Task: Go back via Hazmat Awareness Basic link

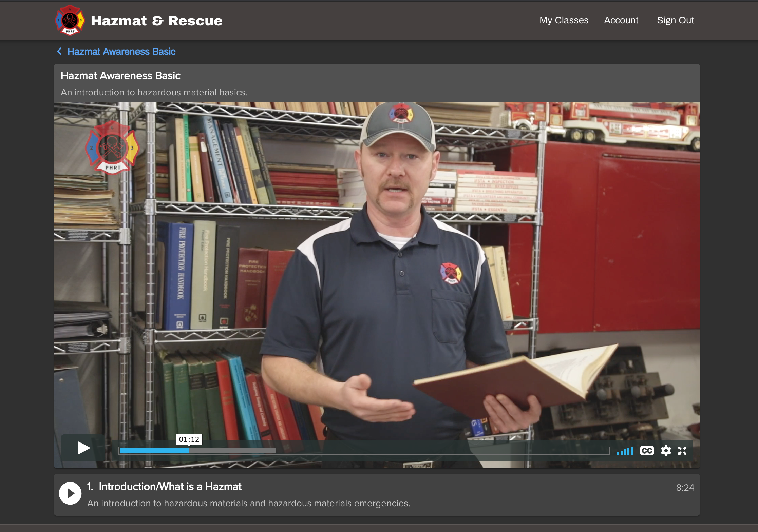Action: pyautogui.click(x=121, y=52)
